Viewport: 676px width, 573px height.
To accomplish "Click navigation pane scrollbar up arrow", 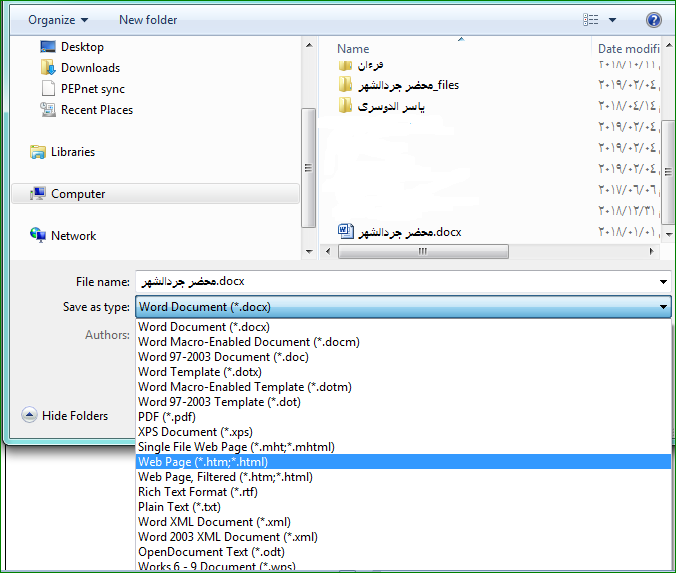I will pos(309,45).
